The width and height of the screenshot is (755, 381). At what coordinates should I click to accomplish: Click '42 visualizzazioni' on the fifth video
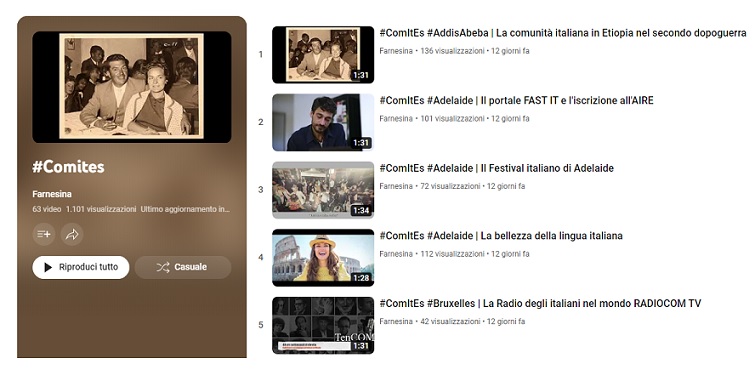[x=450, y=321]
